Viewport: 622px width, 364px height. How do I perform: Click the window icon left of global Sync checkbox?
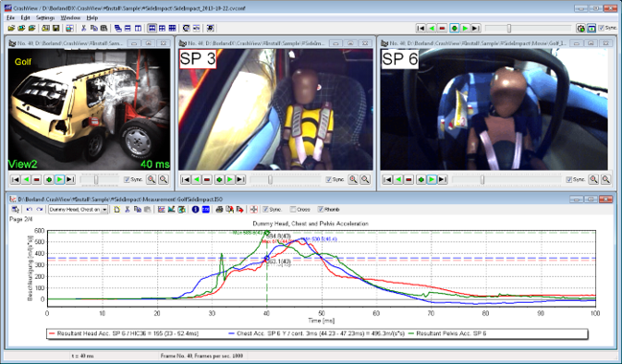[591, 28]
